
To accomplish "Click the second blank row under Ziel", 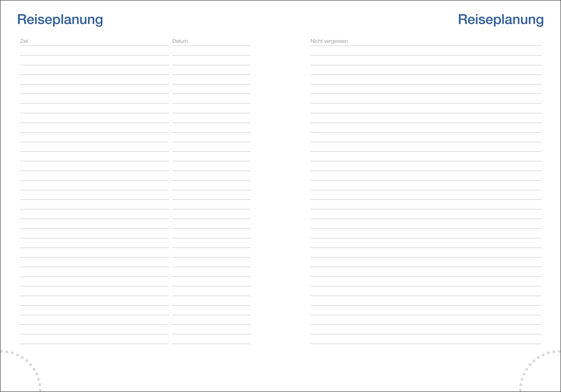I will click(x=94, y=61).
